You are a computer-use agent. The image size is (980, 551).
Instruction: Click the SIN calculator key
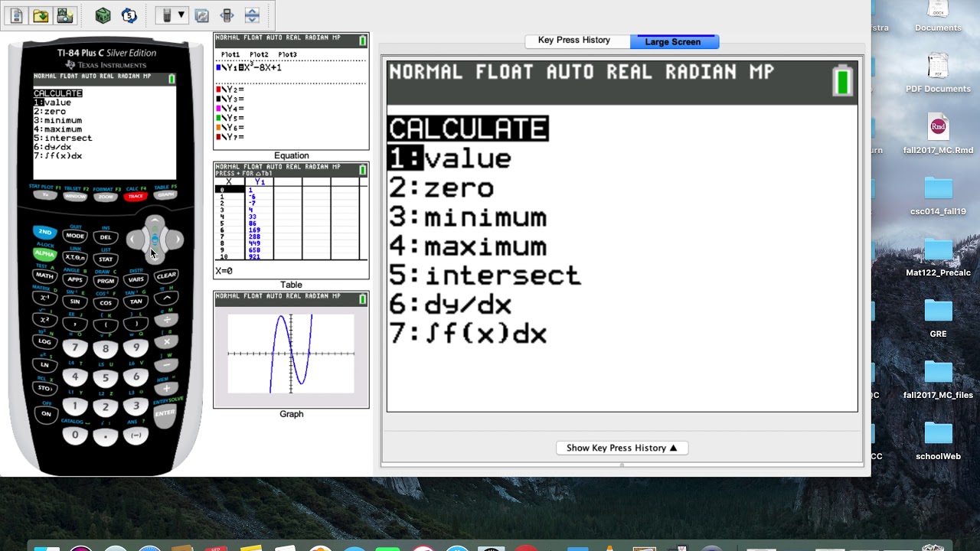(x=75, y=302)
